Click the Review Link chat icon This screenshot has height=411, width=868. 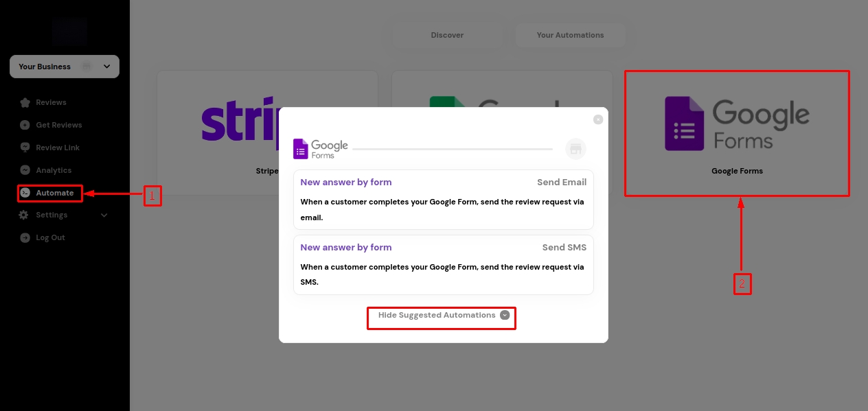point(25,148)
